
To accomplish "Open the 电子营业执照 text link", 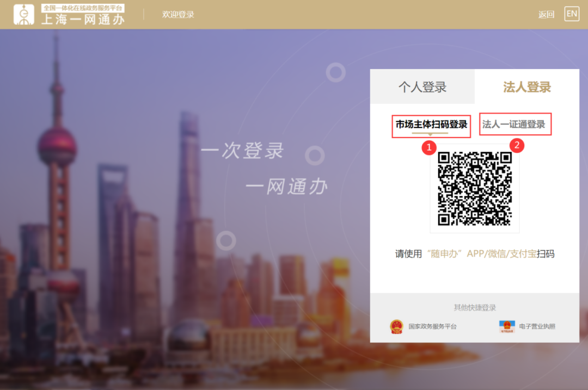I will click(537, 326).
